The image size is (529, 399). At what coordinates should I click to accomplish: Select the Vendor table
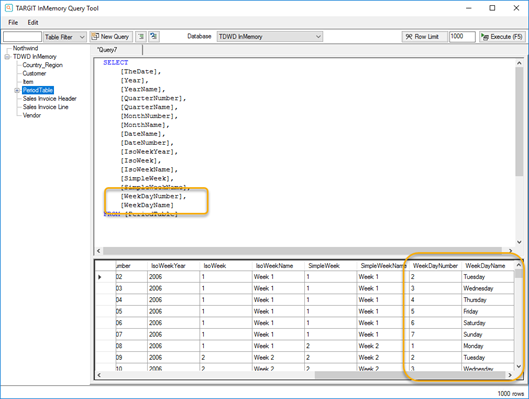[x=32, y=115]
